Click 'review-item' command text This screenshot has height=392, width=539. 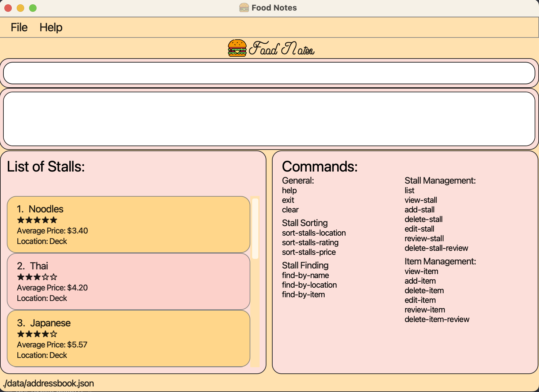pyautogui.click(x=425, y=310)
